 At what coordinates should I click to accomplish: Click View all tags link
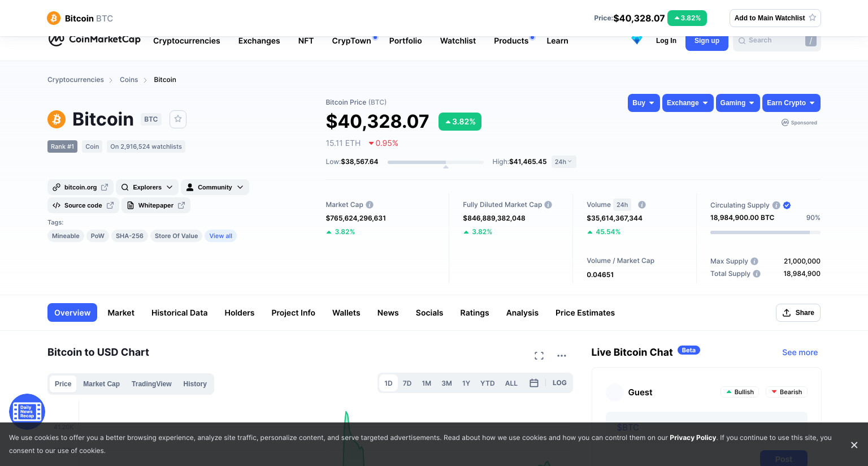[221, 236]
